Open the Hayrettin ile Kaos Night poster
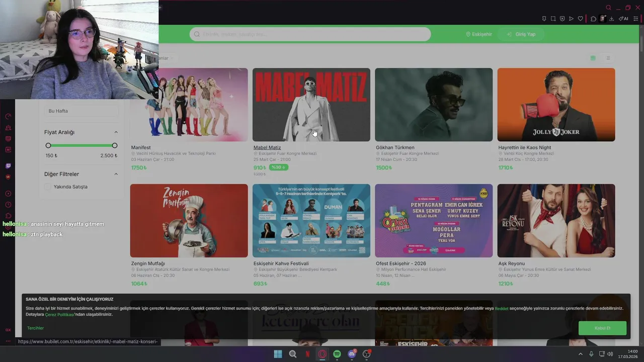The image size is (644, 362). click(x=556, y=105)
